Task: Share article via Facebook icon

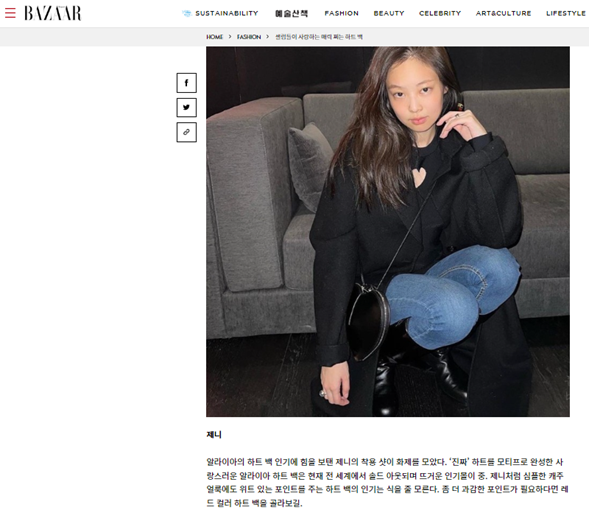Action: pyautogui.click(x=186, y=83)
